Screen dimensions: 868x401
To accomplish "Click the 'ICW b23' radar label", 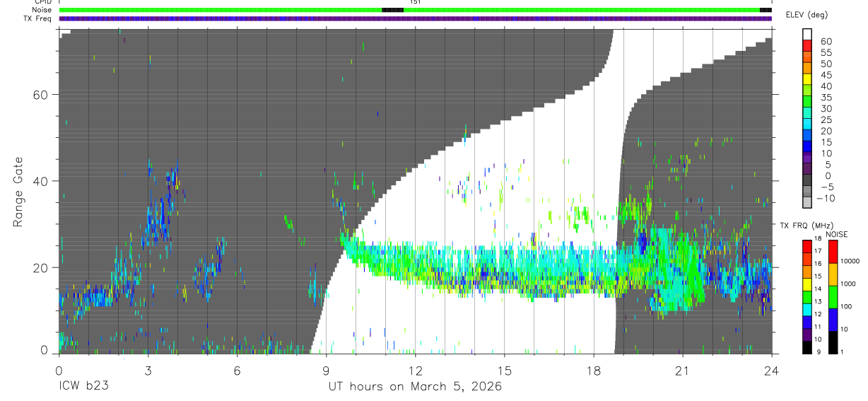I will coord(83,387).
